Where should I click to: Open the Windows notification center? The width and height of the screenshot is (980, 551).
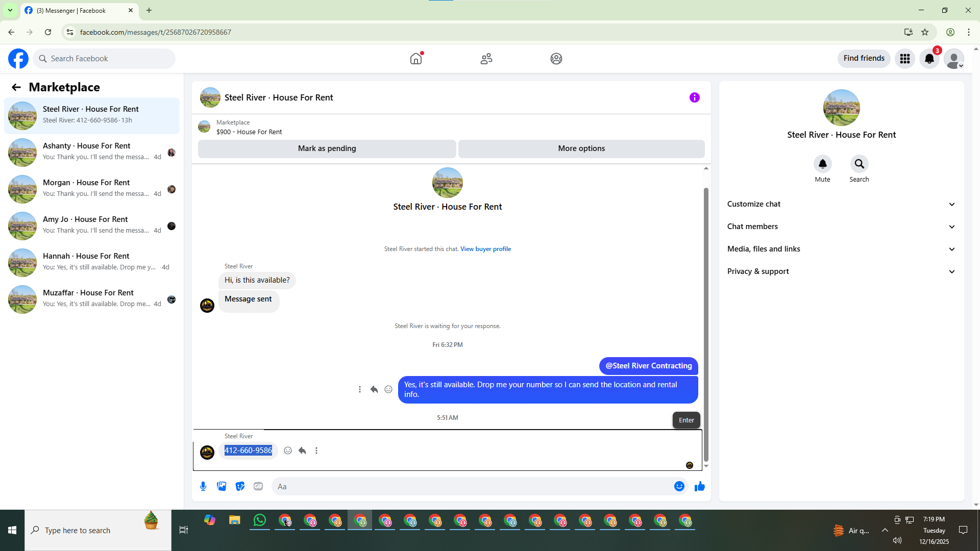coord(963,531)
